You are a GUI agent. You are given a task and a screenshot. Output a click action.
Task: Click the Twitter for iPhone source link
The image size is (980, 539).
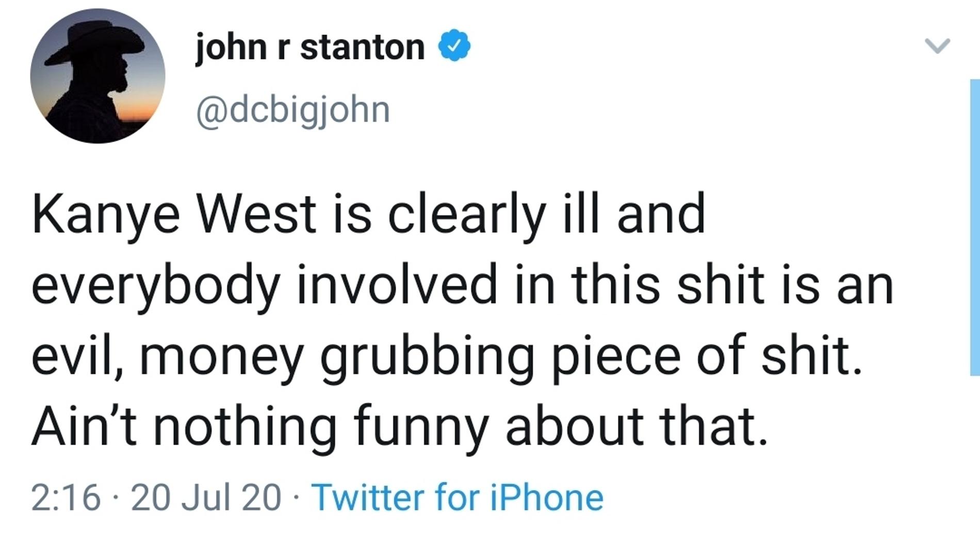(x=457, y=498)
